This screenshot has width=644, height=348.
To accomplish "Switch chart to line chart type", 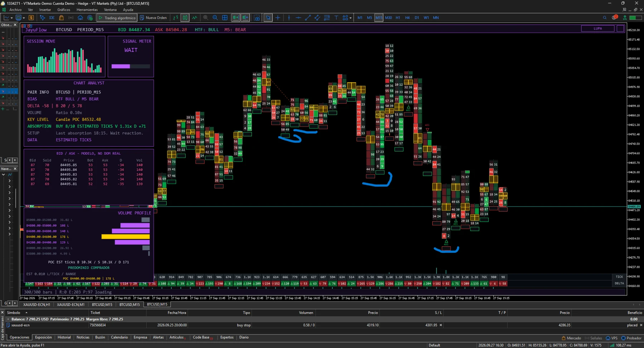I will (195, 18).
